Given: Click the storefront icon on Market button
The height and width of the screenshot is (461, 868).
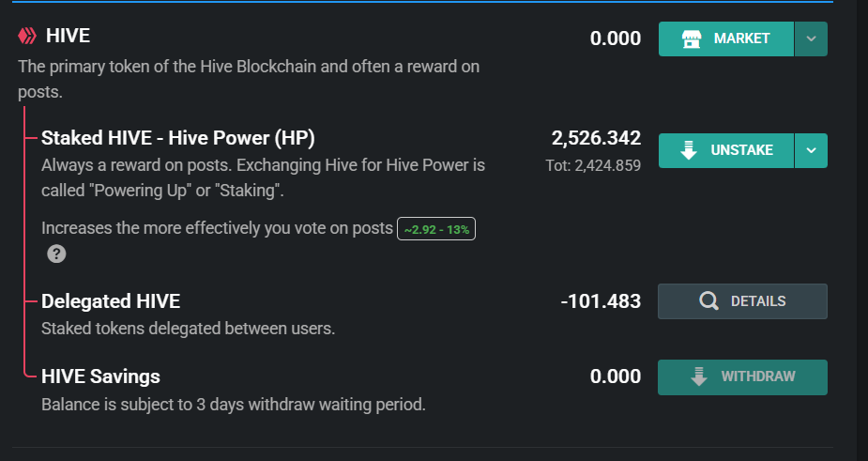Looking at the screenshot, I should point(692,38).
